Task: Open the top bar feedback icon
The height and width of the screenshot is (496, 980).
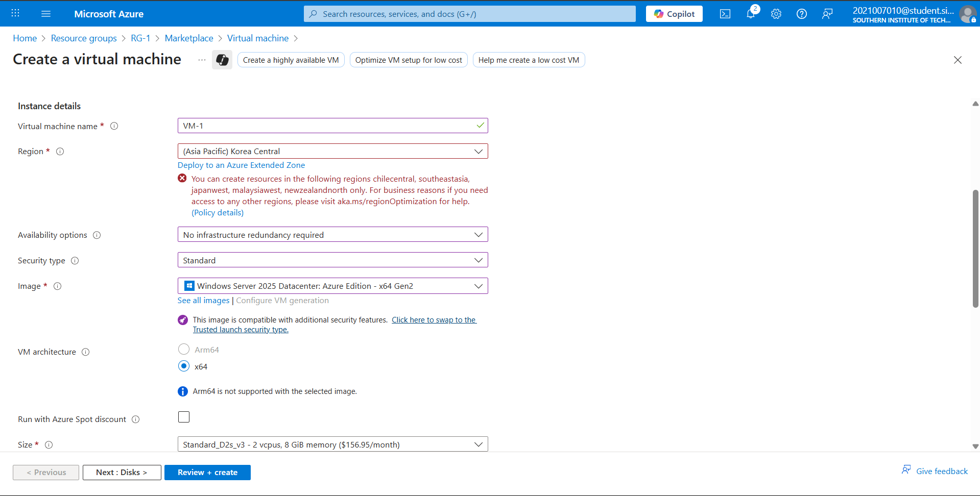Action: (x=827, y=14)
